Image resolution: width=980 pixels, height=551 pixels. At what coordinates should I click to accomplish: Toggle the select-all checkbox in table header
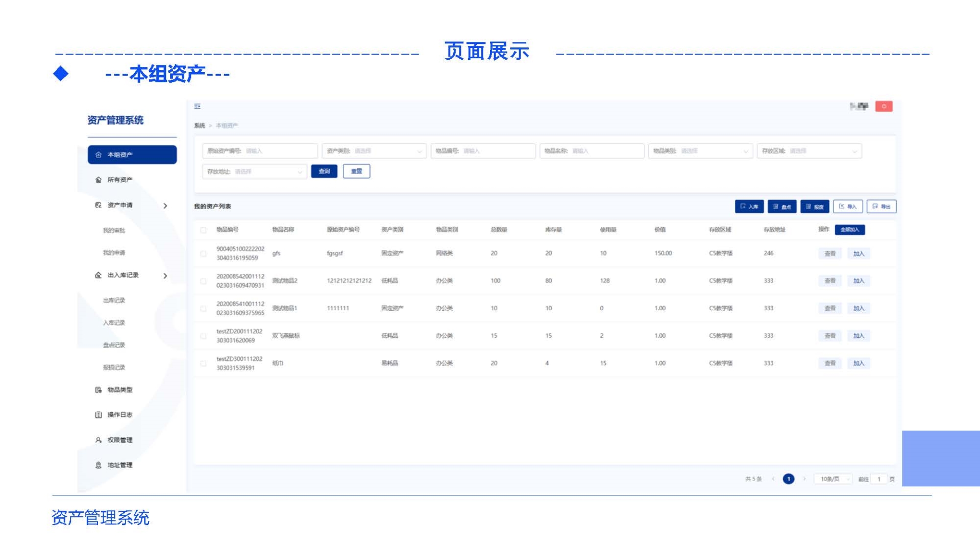click(203, 230)
